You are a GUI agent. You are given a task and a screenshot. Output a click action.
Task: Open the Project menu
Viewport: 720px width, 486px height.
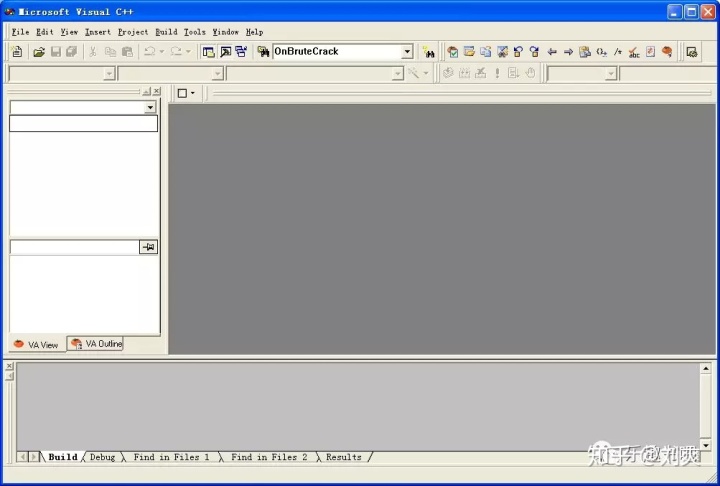(133, 32)
